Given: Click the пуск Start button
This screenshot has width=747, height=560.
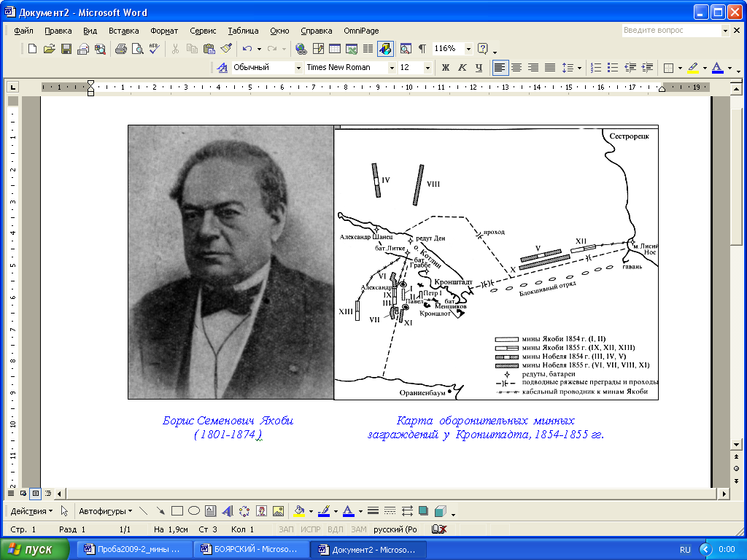Looking at the screenshot, I should [x=35, y=549].
